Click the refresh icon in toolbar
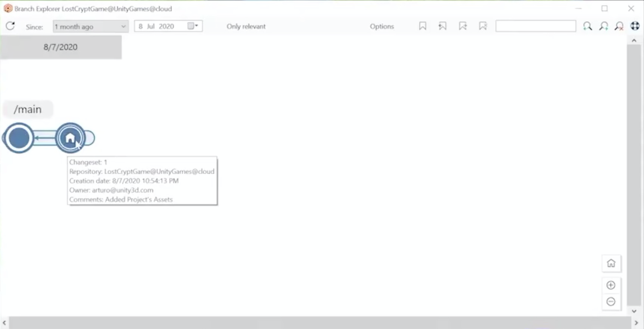644x329 pixels. point(10,26)
